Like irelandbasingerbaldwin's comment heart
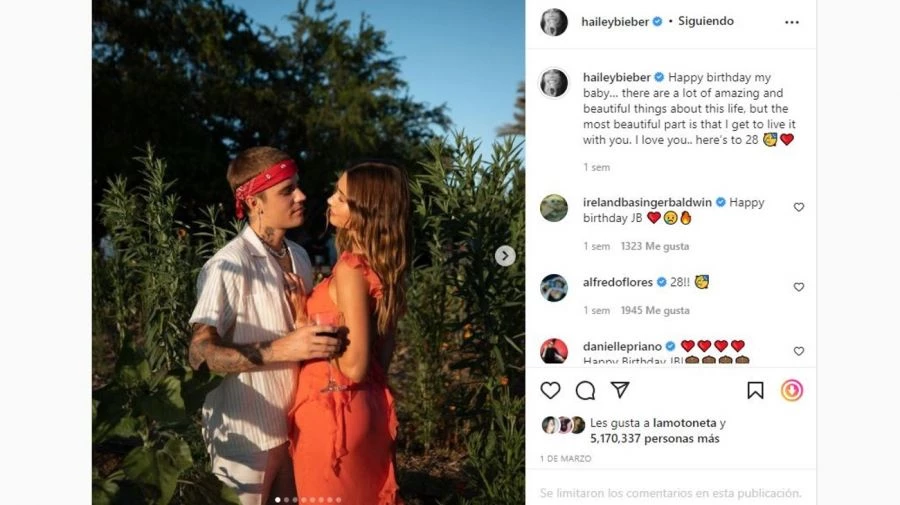 (x=798, y=207)
